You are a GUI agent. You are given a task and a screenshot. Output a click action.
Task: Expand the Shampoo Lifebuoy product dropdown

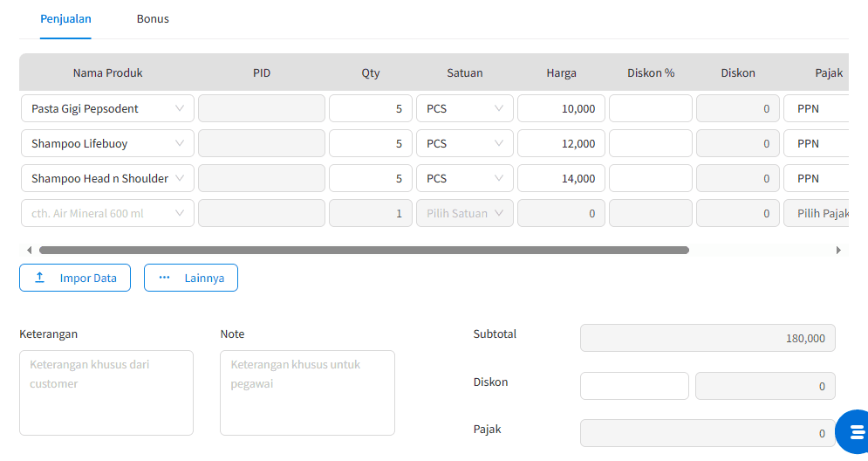point(108,143)
